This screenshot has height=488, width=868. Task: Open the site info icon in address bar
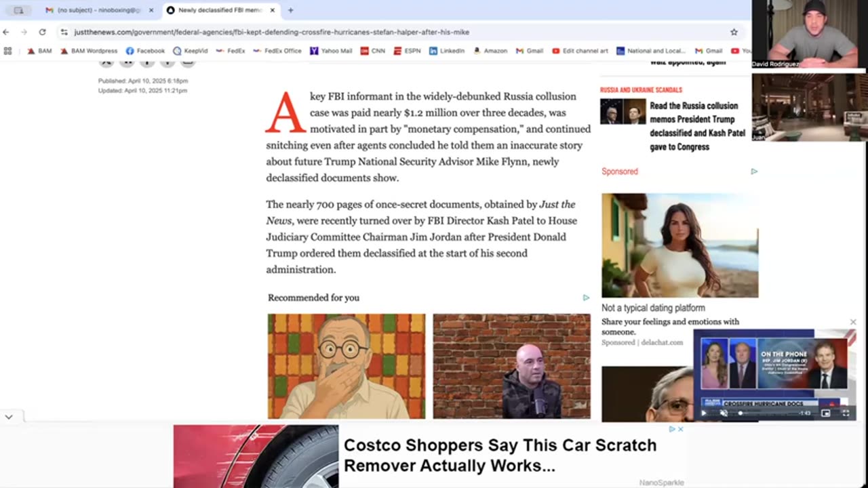click(64, 32)
